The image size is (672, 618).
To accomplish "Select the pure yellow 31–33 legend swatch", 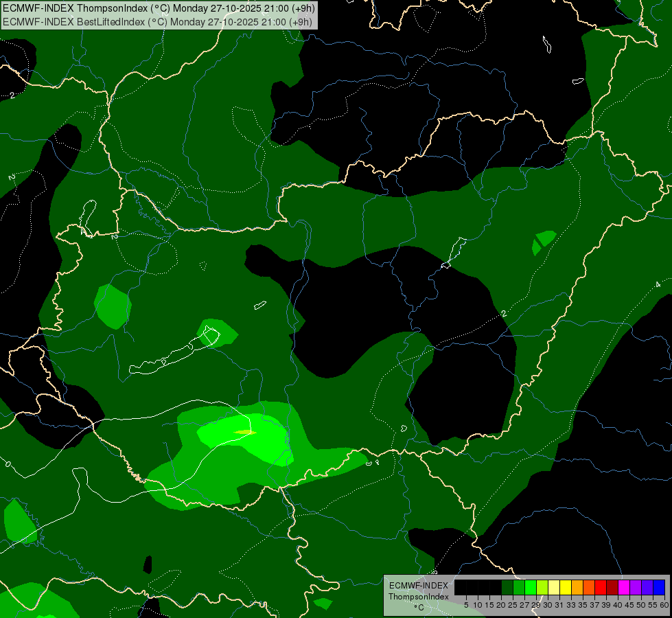I will click(x=566, y=587).
